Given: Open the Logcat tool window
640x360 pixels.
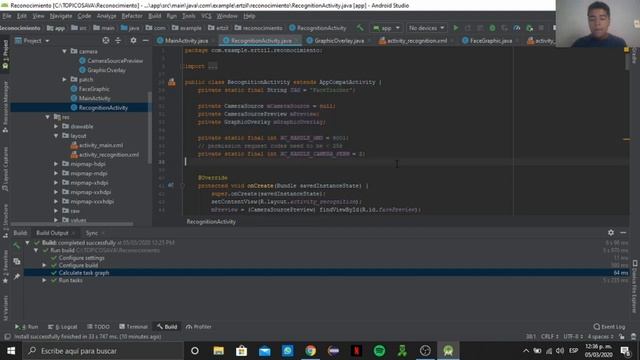Looking at the screenshot, I should click(62, 327).
